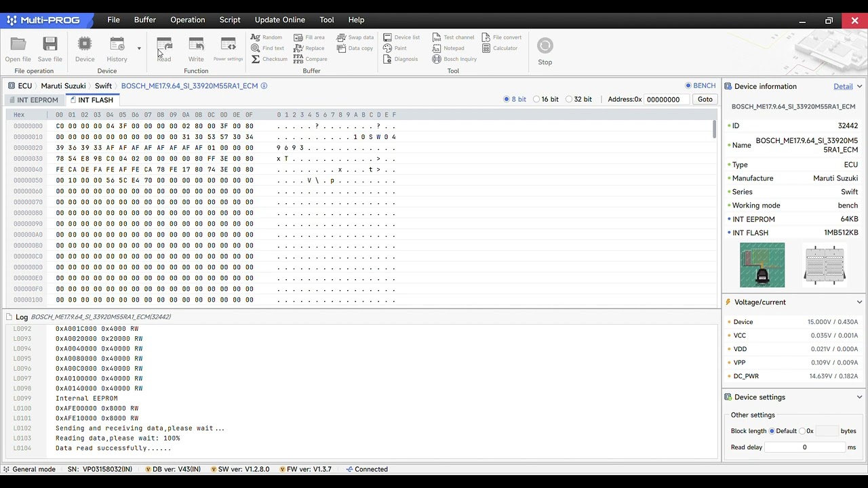Screen dimensions: 868x488
Task: Open the Diagnosis tool
Action: pos(400,59)
